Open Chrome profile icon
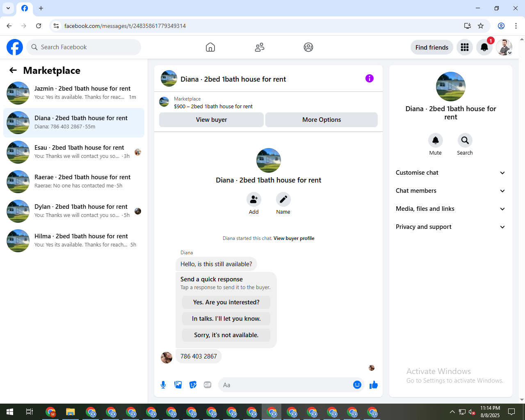525x420 pixels. click(501, 26)
